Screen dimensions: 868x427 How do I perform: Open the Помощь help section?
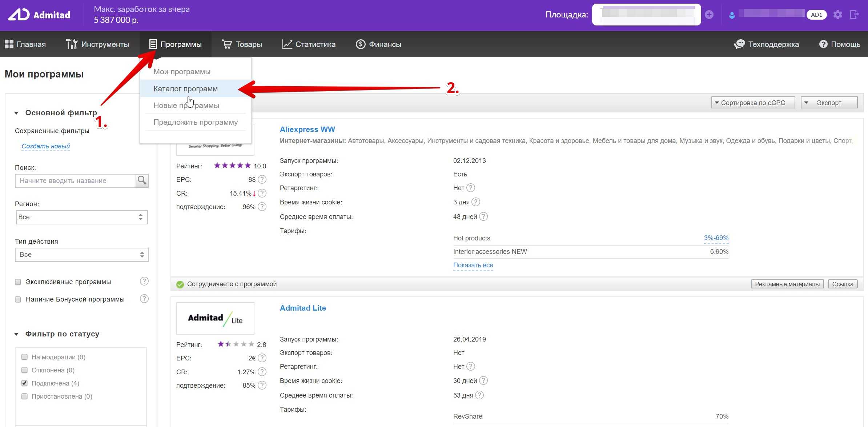[840, 44]
